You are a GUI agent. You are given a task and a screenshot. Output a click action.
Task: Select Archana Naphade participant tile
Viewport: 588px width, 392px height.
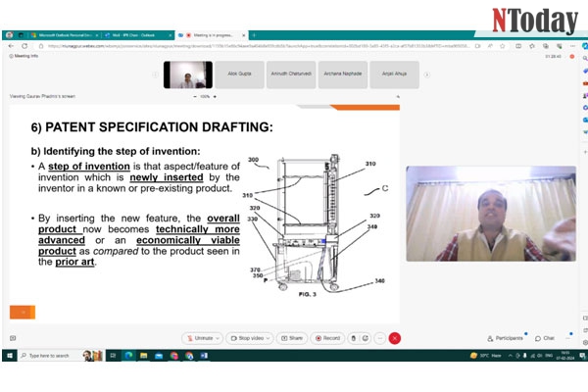[x=343, y=74]
